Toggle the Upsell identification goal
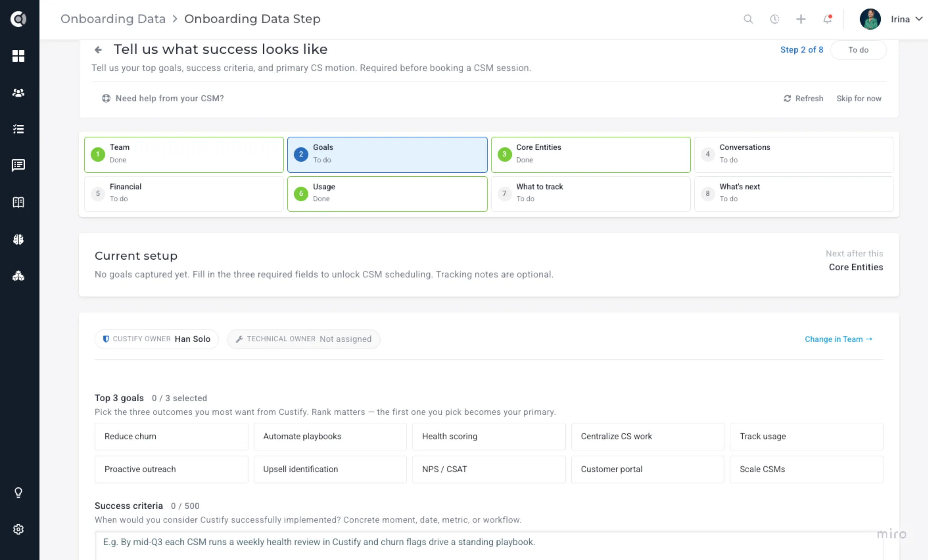Viewport: 928px width, 560px height. tap(330, 469)
